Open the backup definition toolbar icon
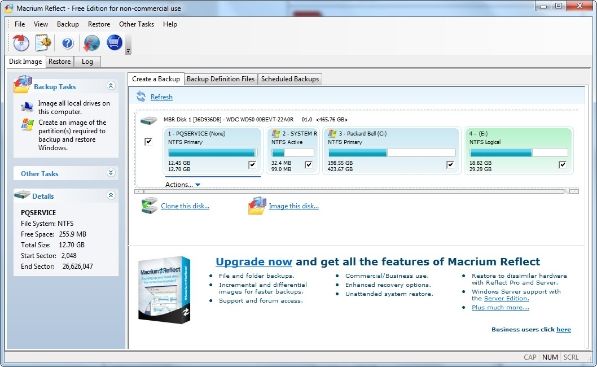Viewport: 597px width, 367px height. click(43, 43)
